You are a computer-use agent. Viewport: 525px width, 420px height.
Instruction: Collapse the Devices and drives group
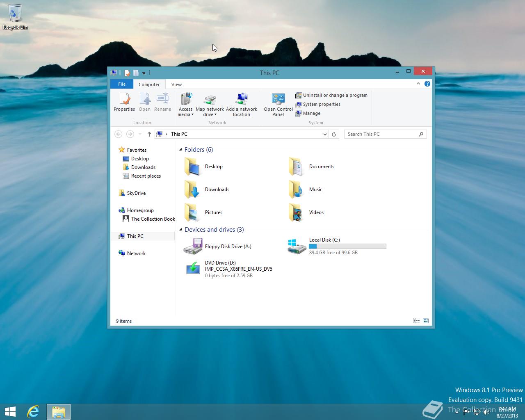click(x=180, y=230)
